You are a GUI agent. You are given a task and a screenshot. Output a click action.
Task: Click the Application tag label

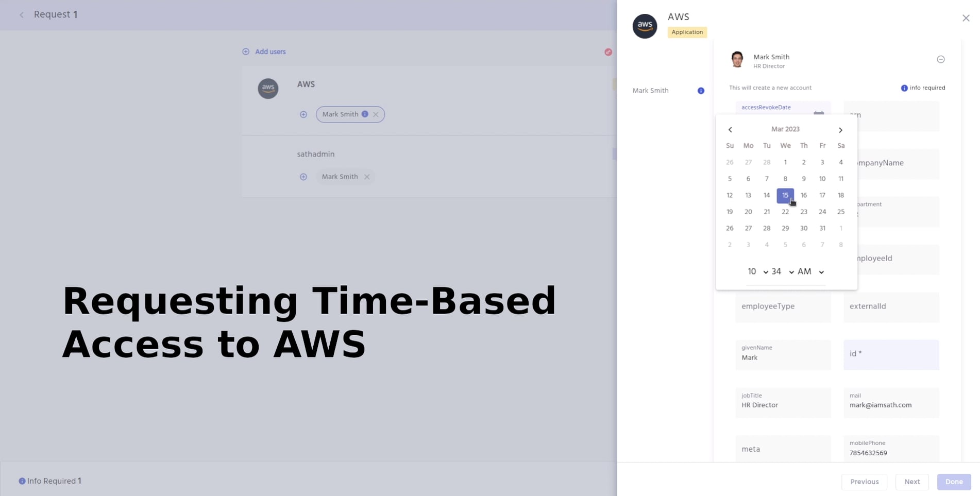click(687, 32)
